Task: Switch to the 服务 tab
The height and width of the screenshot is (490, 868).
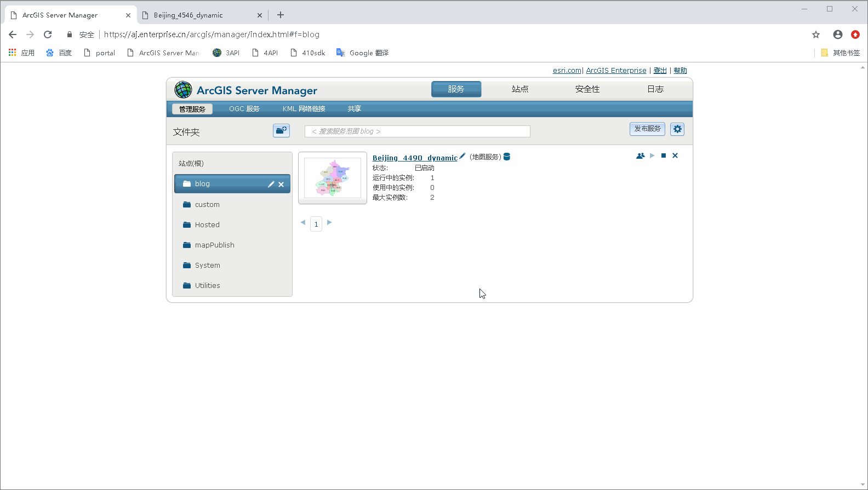Action: click(456, 89)
